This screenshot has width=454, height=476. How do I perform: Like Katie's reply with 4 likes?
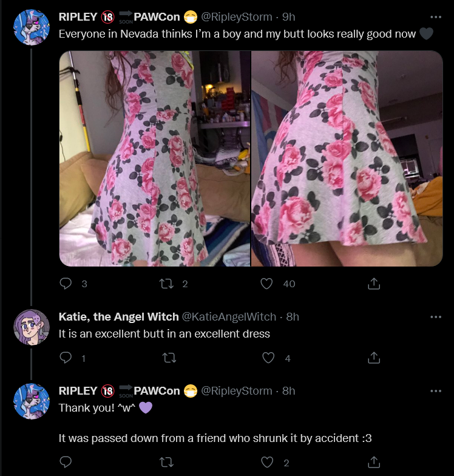[x=268, y=358]
